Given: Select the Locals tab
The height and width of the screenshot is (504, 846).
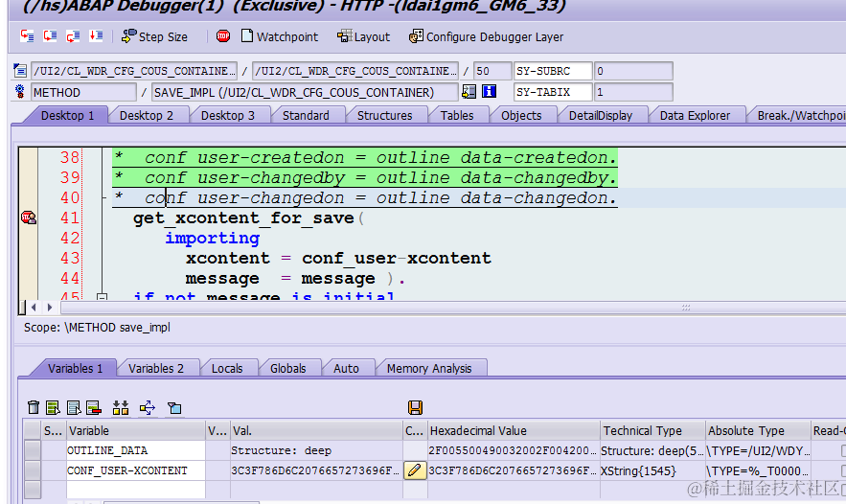Looking at the screenshot, I should pos(227,369).
